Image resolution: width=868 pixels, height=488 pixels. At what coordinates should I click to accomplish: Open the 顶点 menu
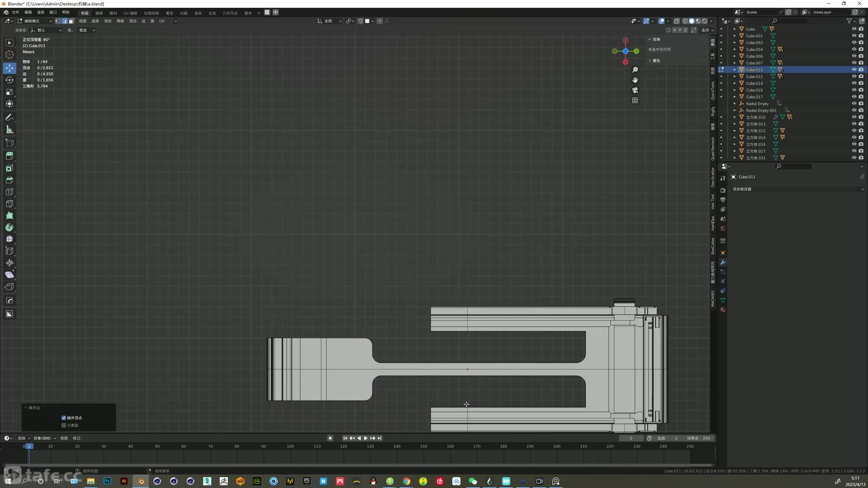[x=133, y=21]
